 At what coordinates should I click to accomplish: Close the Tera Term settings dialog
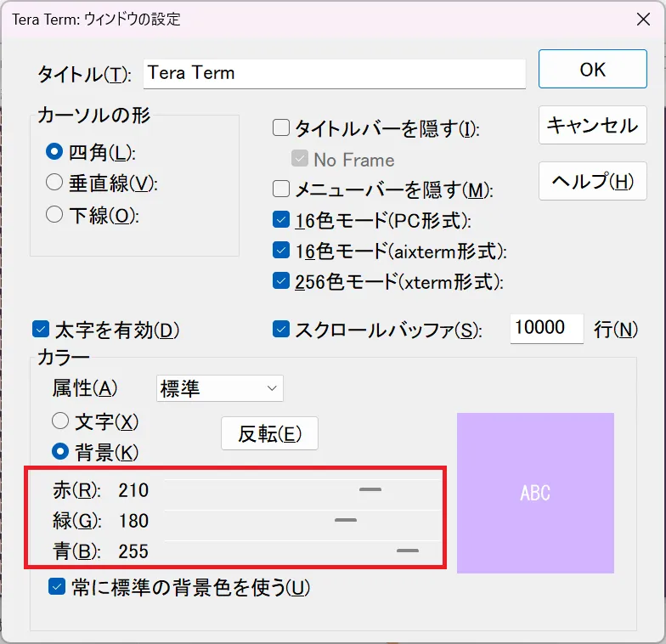tap(643, 19)
